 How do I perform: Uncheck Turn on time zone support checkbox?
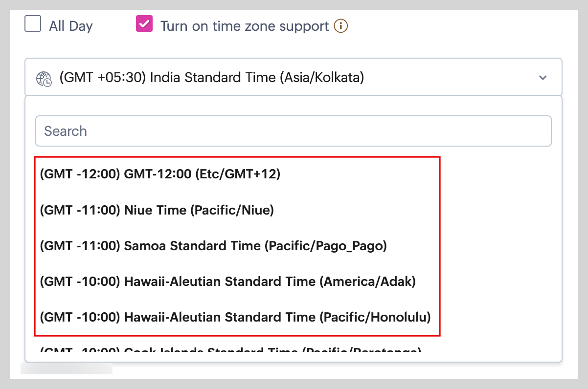(144, 24)
